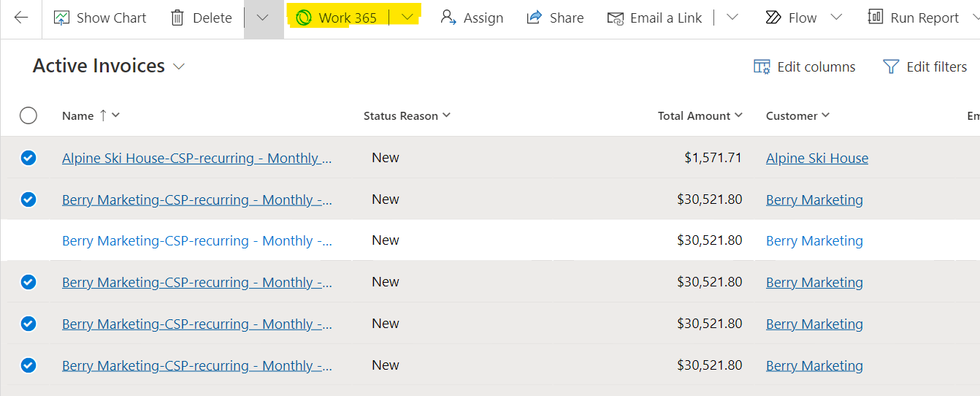This screenshot has height=396, width=980.
Task: Click the $1,571.71 total amount cell
Action: 713,158
